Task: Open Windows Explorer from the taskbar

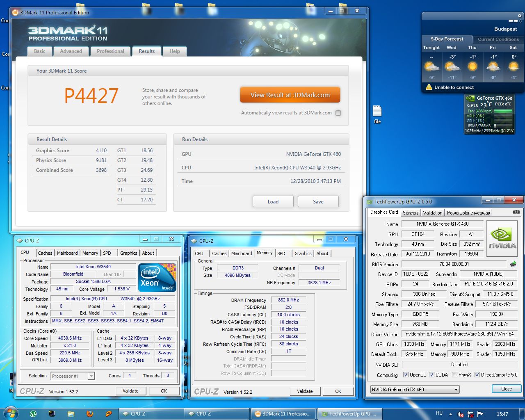Action: click(x=71, y=414)
